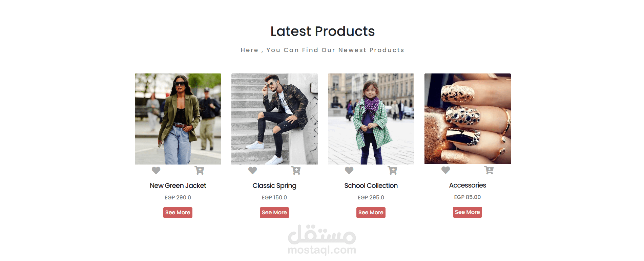Open the New Green Jacket product image
Viewport: 644px width, 261px height.
pyautogui.click(x=178, y=119)
